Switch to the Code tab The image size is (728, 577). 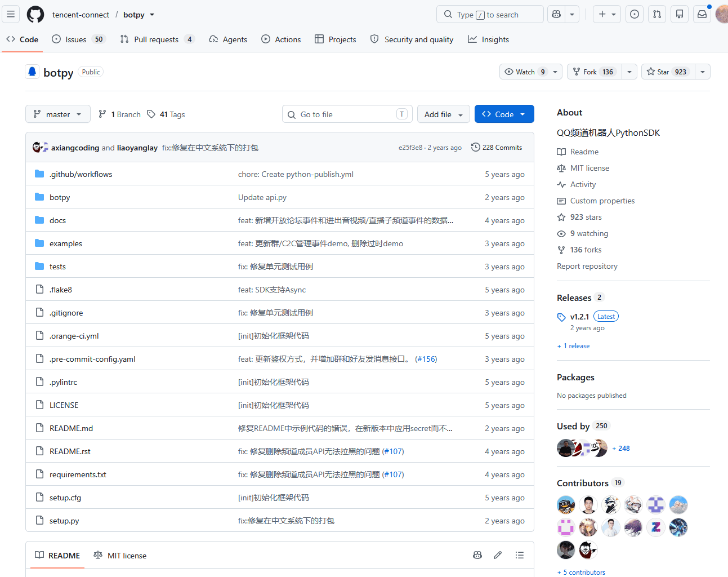pos(22,39)
